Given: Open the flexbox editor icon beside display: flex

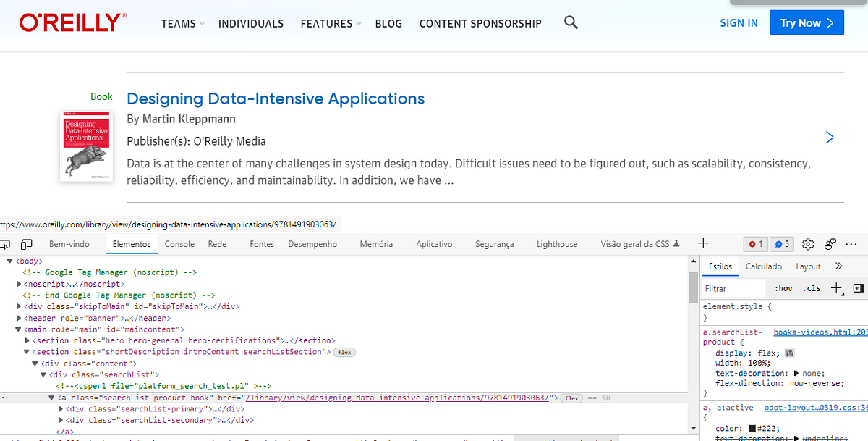Looking at the screenshot, I should [x=790, y=353].
